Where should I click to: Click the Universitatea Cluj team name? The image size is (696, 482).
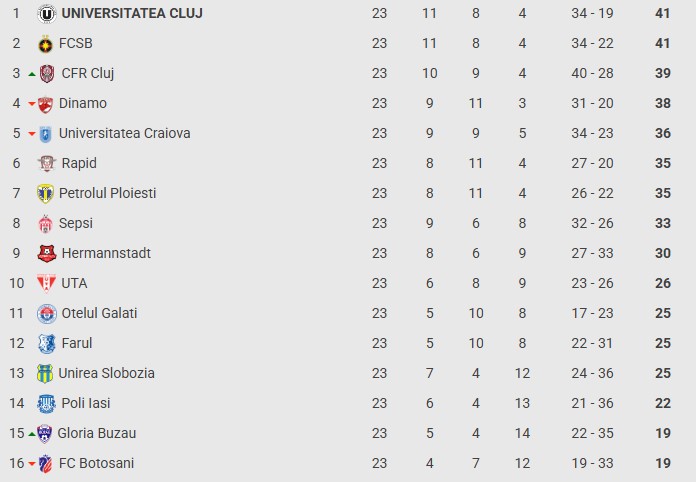coord(132,13)
